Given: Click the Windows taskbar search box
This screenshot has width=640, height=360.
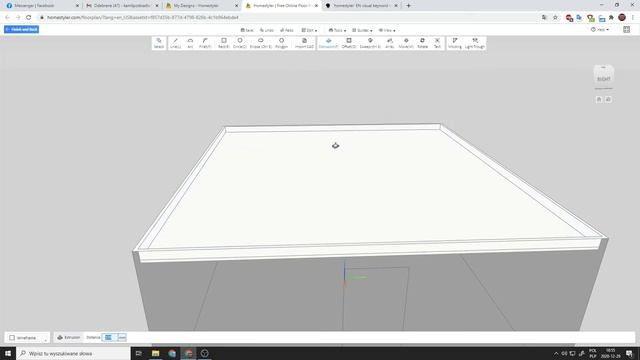Looking at the screenshot, I should (x=73, y=353).
